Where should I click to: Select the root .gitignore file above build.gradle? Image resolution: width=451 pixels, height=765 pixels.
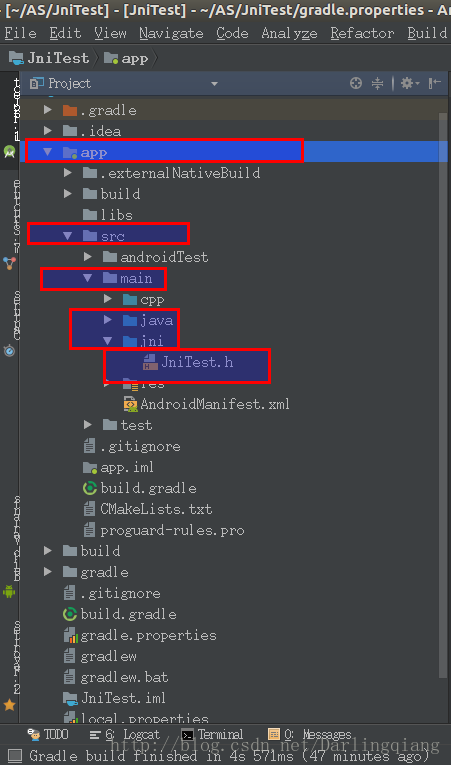point(121,593)
